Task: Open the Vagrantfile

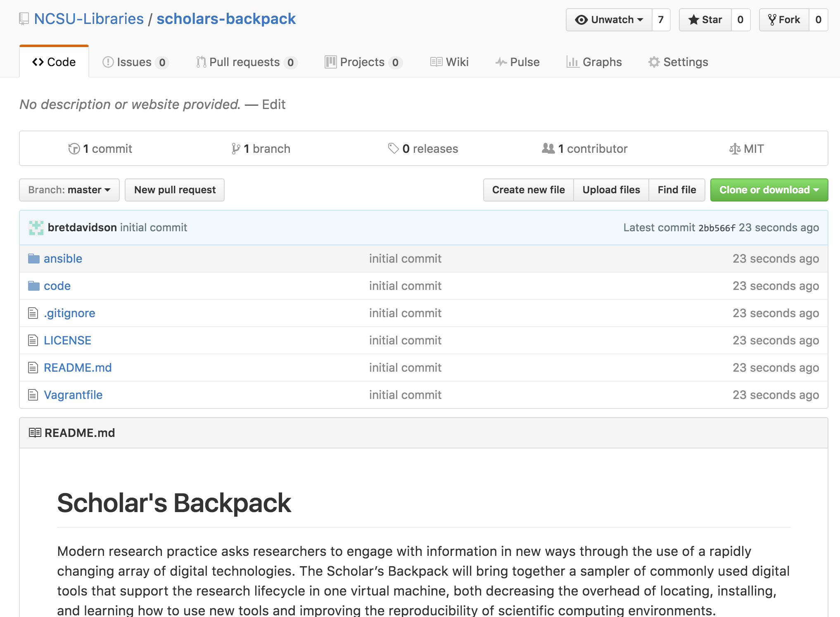Action: click(73, 395)
